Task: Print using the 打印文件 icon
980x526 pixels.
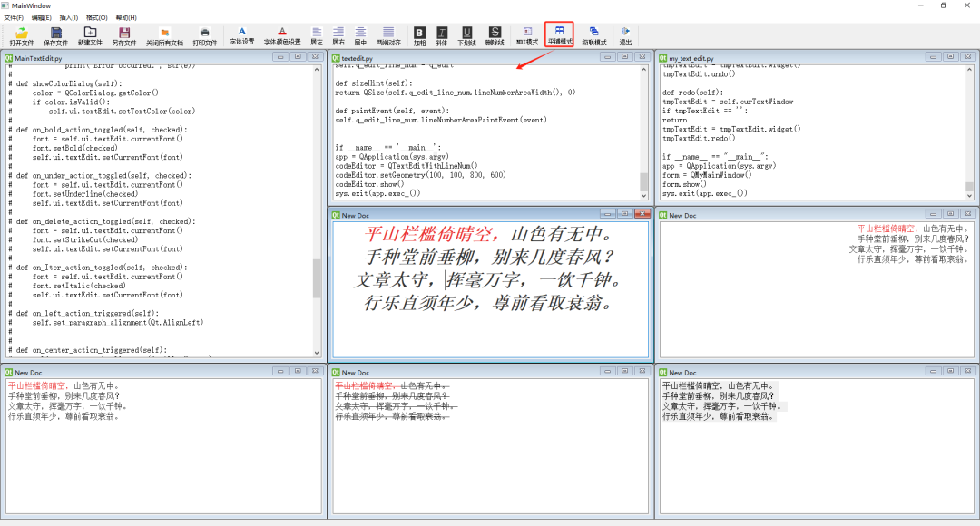Action: [204, 36]
